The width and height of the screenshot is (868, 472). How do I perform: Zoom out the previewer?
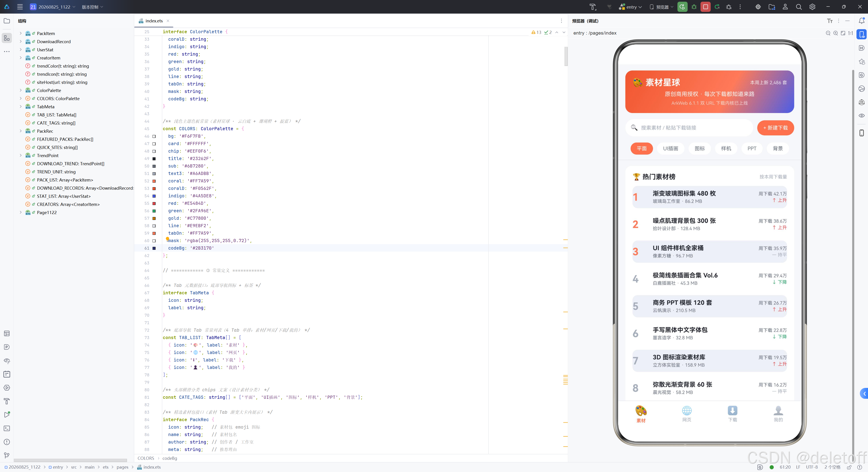click(828, 33)
